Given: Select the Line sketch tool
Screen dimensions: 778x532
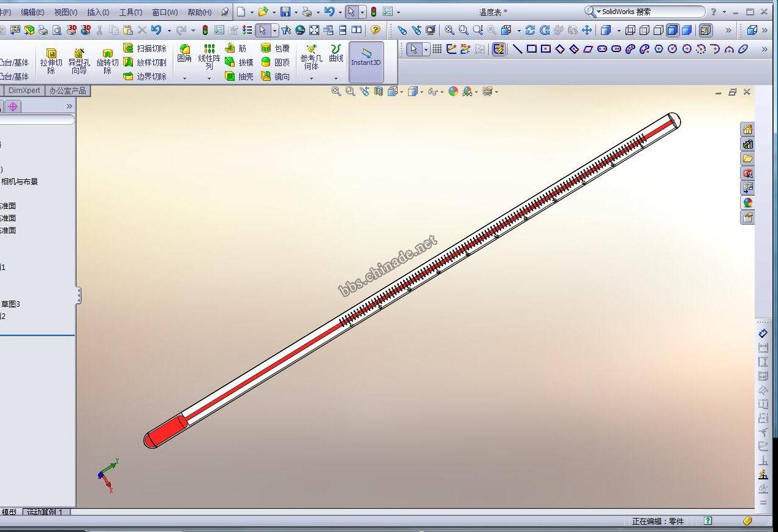Looking at the screenshot, I should pyautogui.click(x=517, y=49).
